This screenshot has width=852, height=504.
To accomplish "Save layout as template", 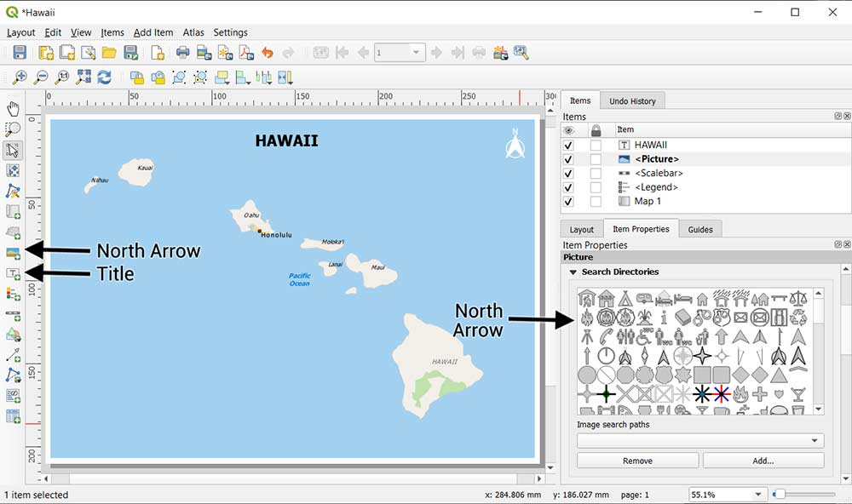I will coord(131,53).
